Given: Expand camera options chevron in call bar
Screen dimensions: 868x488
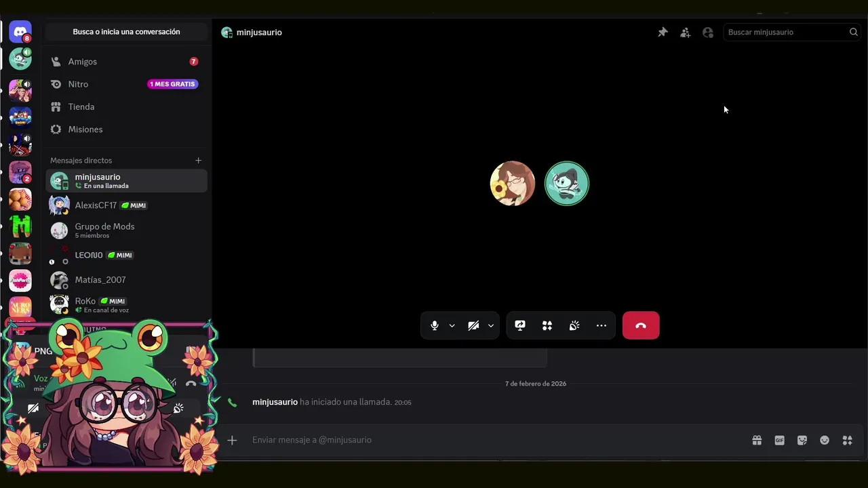Looking at the screenshot, I should coord(490,325).
